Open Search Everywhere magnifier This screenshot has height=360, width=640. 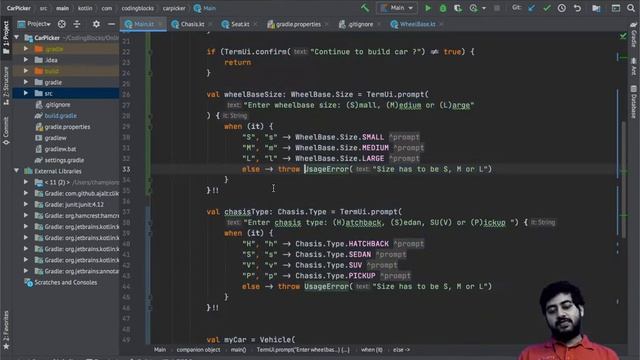click(631, 8)
